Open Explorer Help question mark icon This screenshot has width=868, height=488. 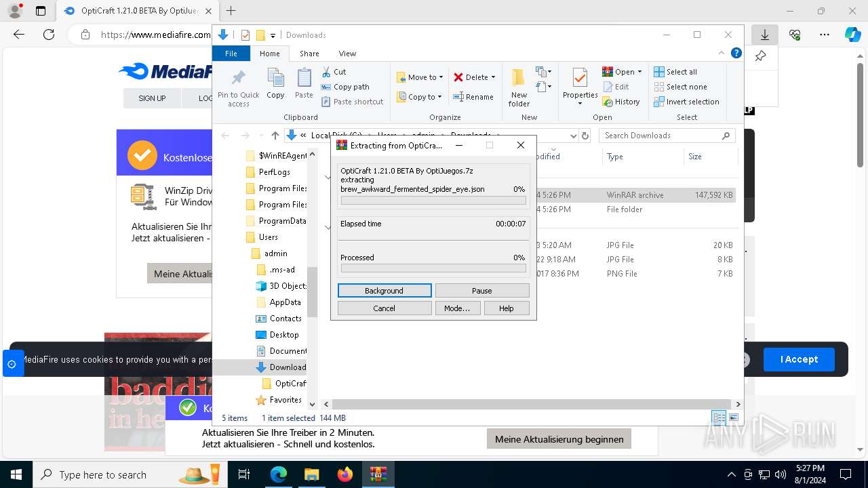pos(736,53)
